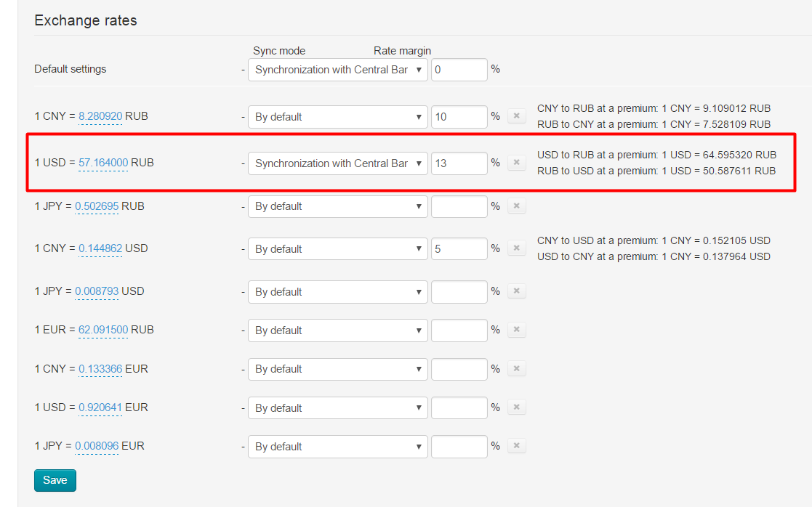Delete the JPY to EUR rate entry
This screenshot has width=812, height=507.
(x=516, y=445)
